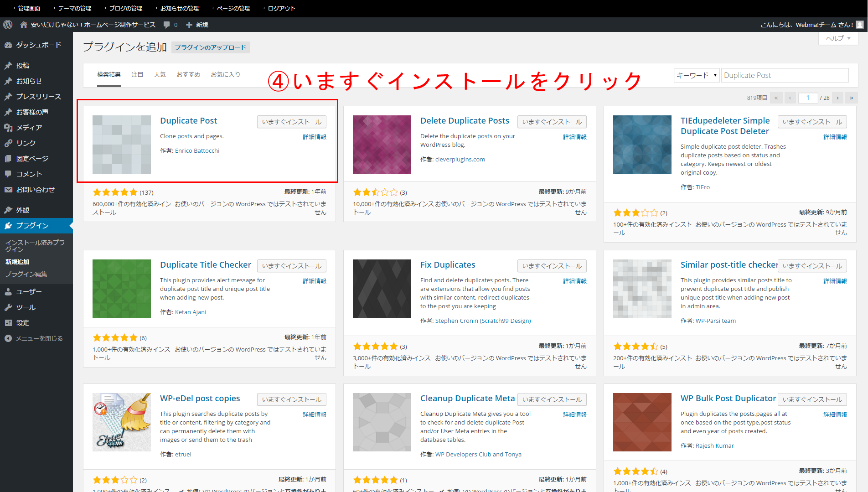Screen dimensions: 868x492
Task: Select the 検索結果 tab
Action: (x=109, y=74)
